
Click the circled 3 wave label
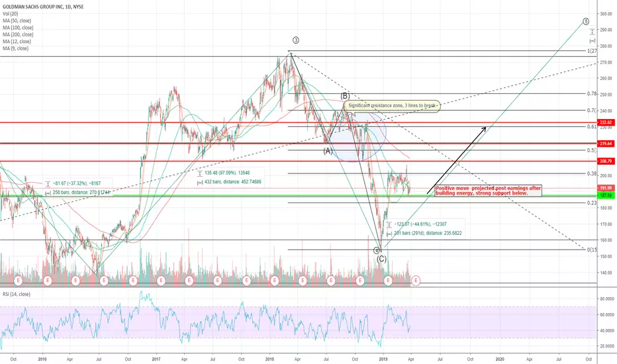click(296, 40)
